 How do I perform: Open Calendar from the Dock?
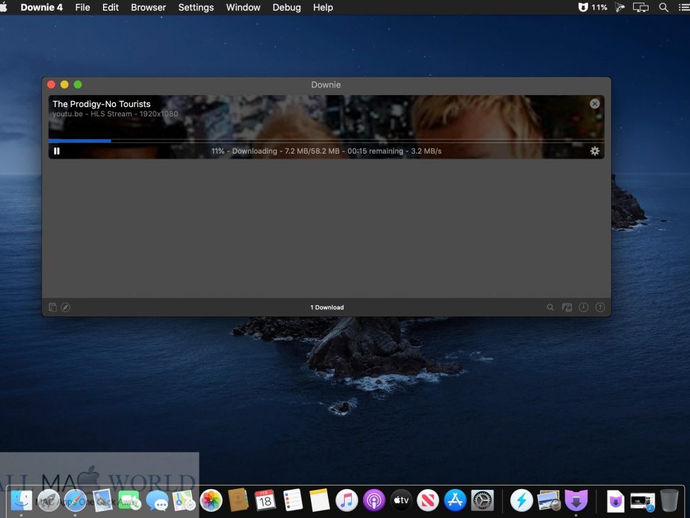click(265, 500)
